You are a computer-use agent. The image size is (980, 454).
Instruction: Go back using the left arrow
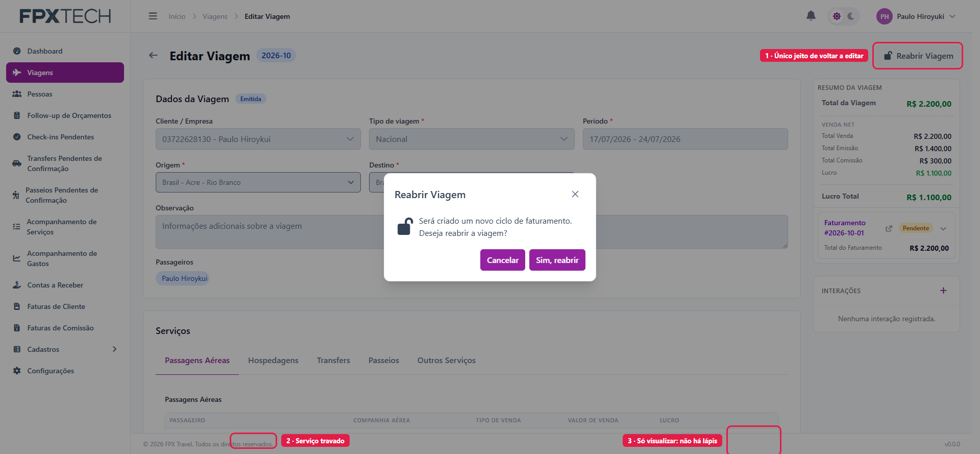point(153,55)
